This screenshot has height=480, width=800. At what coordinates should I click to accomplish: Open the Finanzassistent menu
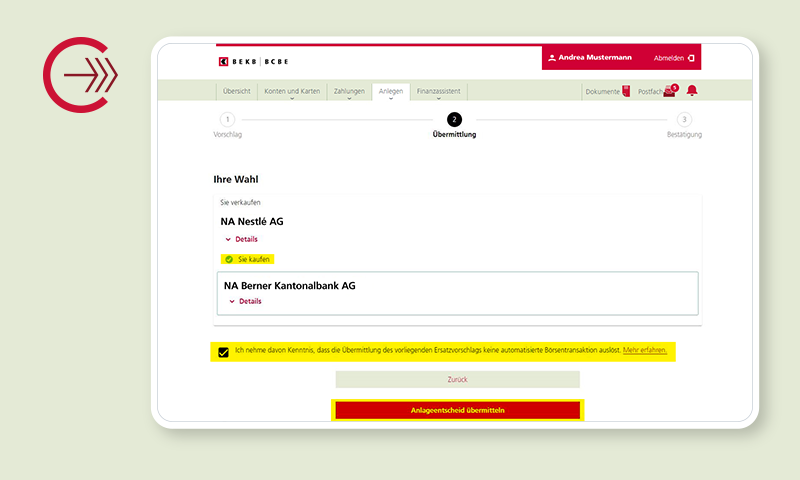[438, 92]
